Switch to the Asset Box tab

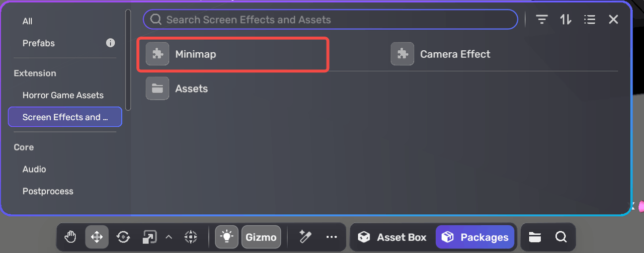392,237
